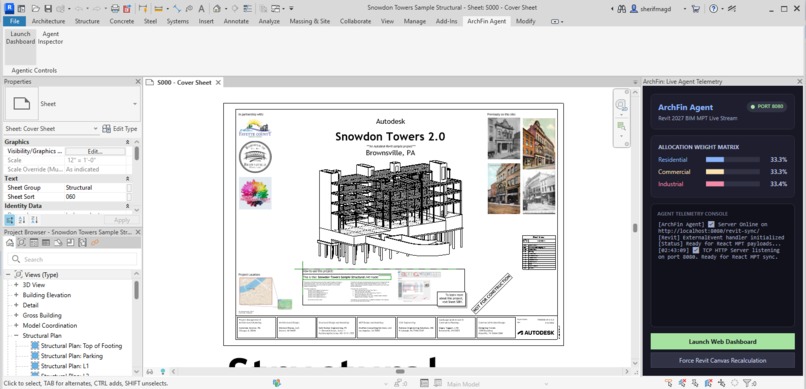Select the Aligned Dimension tool icon
Image resolution: width=806 pixels, height=389 pixels.
[177, 9]
